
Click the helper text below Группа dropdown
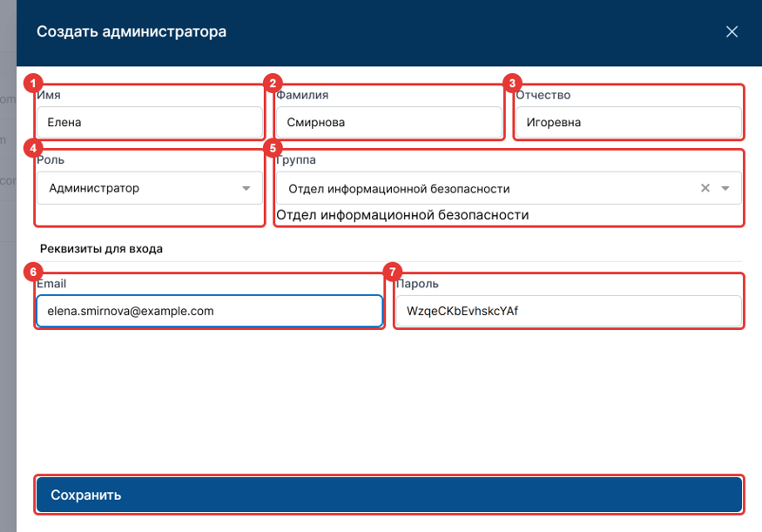[x=402, y=215]
